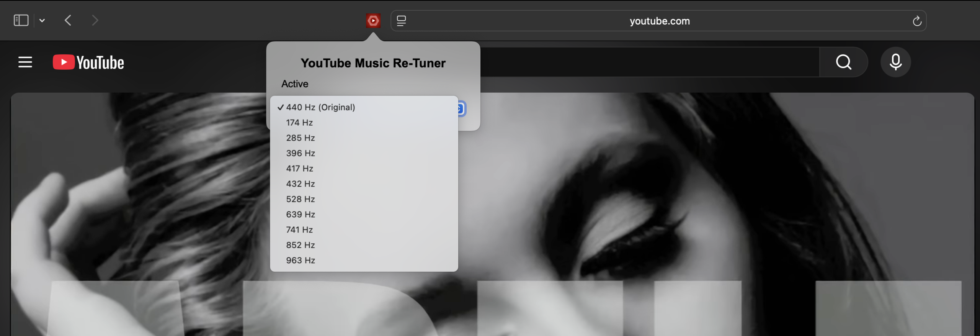
Task: Select the 528 Hz tuning option
Action: tap(301, 199)
